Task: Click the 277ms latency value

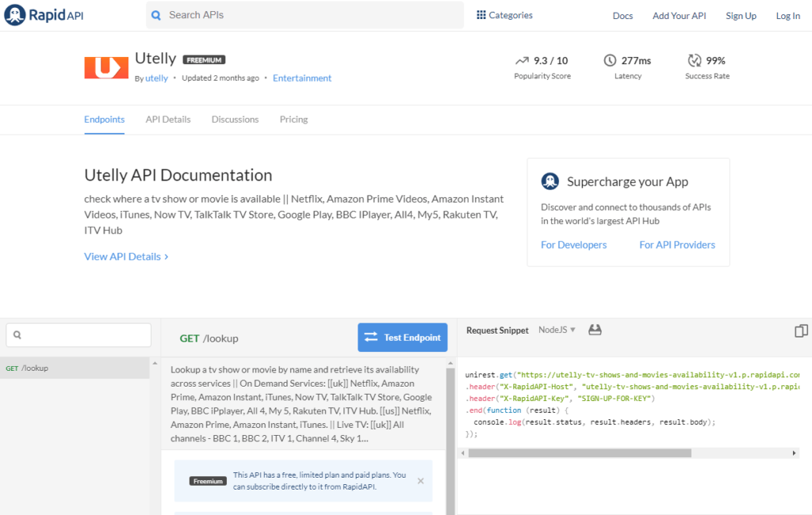Action: point(636,60)
